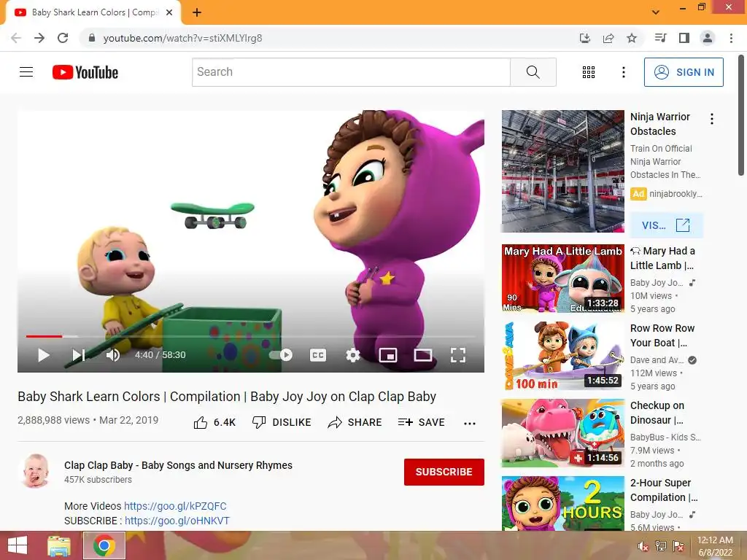
Task: Open the 2-Hour Super Compilation title
Action: (664, 490)
